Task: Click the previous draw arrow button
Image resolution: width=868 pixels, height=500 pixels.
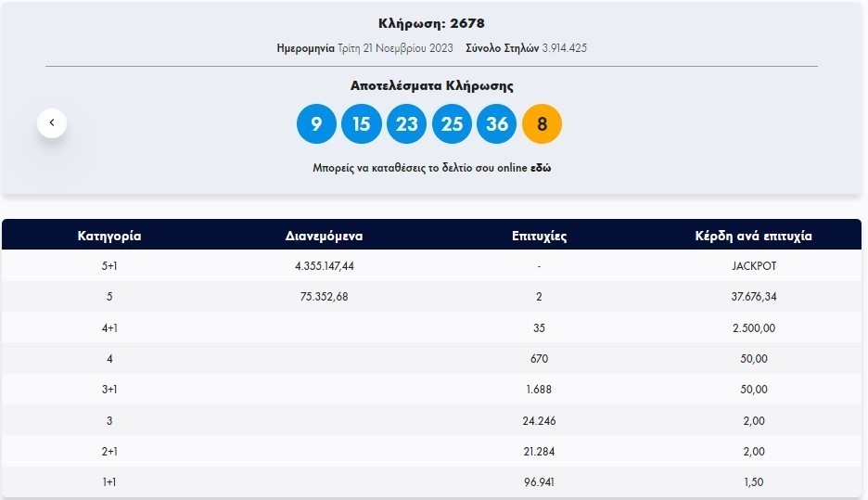Action: coord(52,122)
